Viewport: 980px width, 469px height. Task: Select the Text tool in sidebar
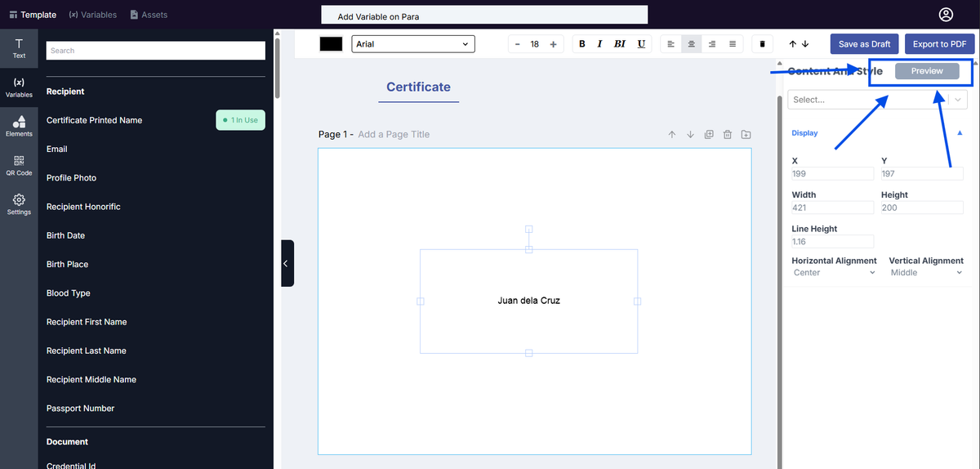coord(19,48)
